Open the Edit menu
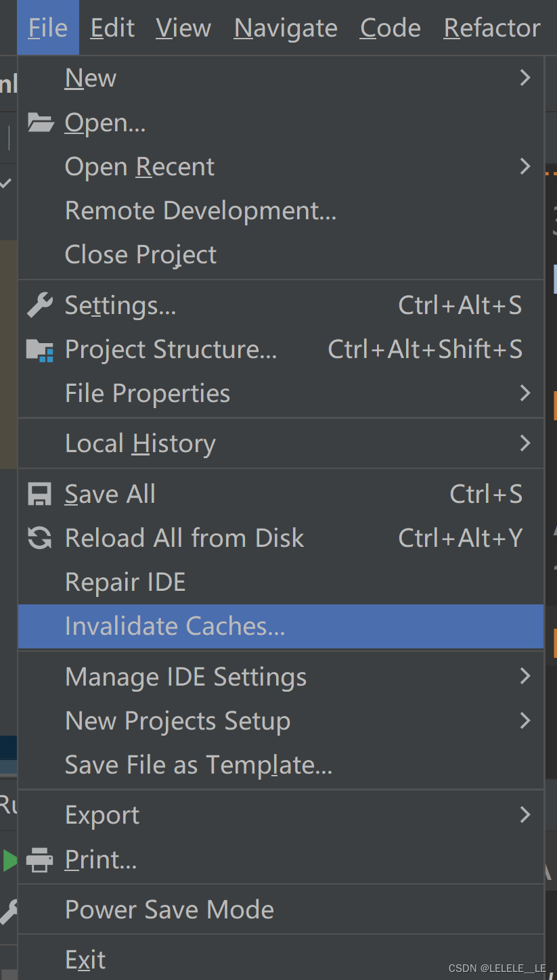Image resolution: width=557 pixels, height=980 pixels. point(112,28)
